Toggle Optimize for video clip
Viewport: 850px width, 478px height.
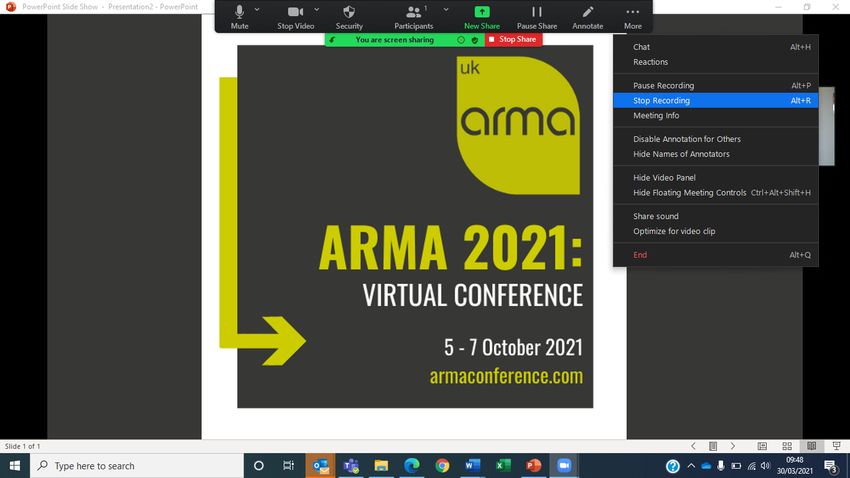[716, 231]
